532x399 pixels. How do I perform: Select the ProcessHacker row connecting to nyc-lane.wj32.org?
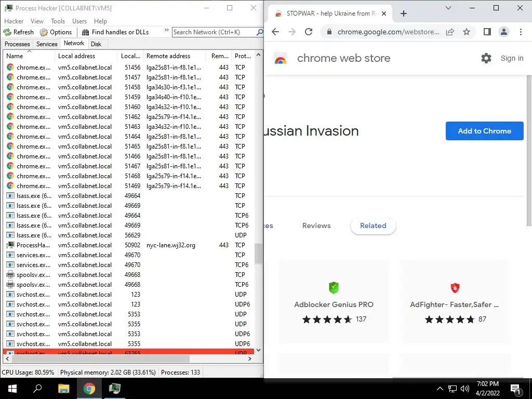(129, 245)
